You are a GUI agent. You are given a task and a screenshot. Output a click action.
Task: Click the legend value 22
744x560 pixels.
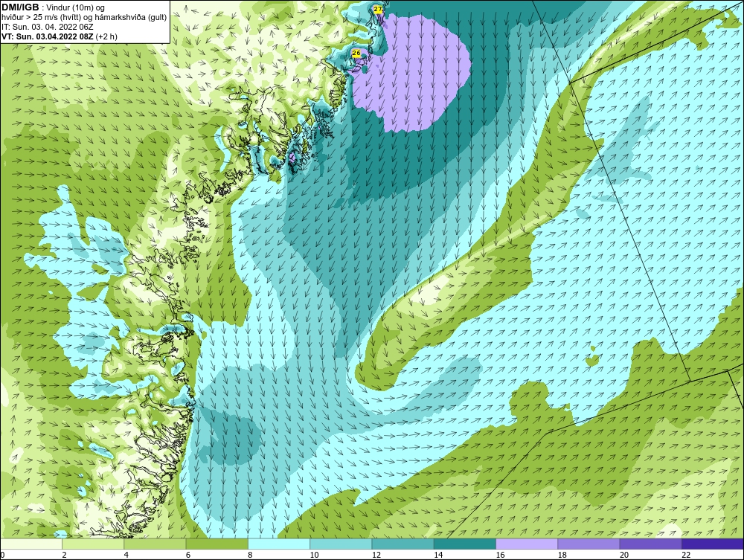[686, 556]
